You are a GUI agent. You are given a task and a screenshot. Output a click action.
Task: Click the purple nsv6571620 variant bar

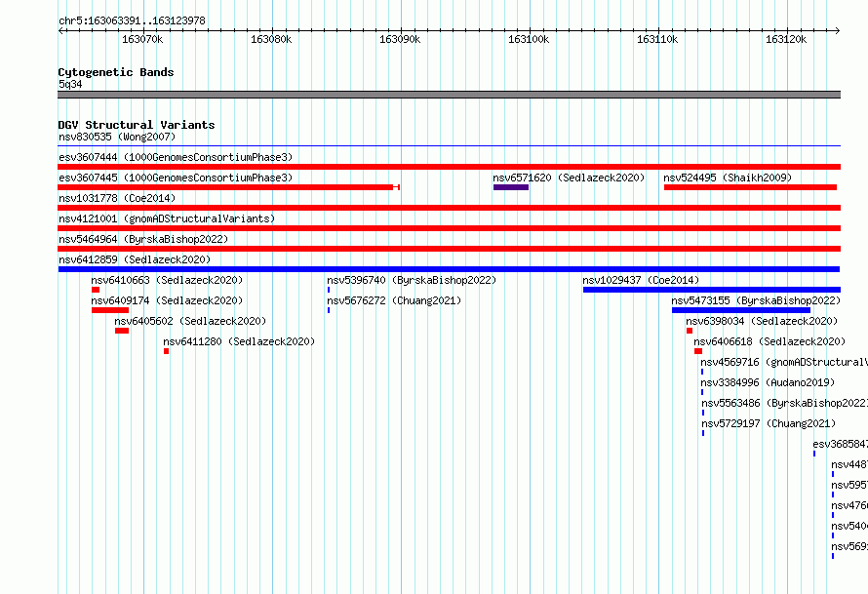511,187
